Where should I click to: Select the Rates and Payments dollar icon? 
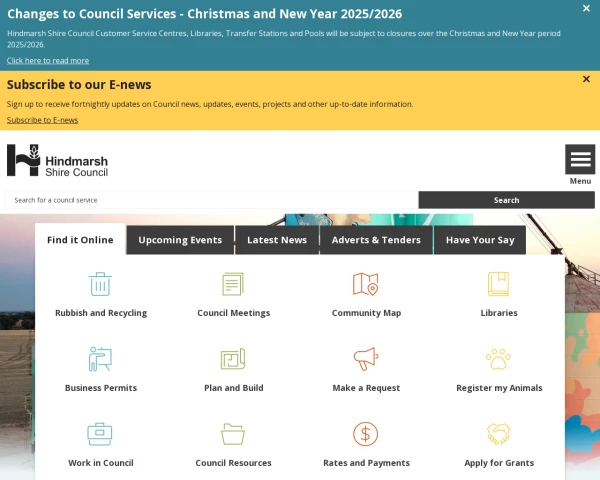point(366,434)
